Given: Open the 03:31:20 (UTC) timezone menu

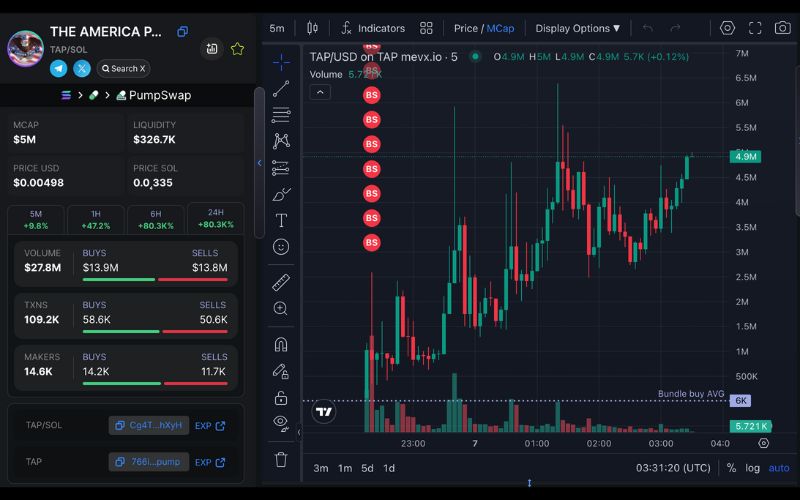Looking at the screenshot, I should point(673,468).
